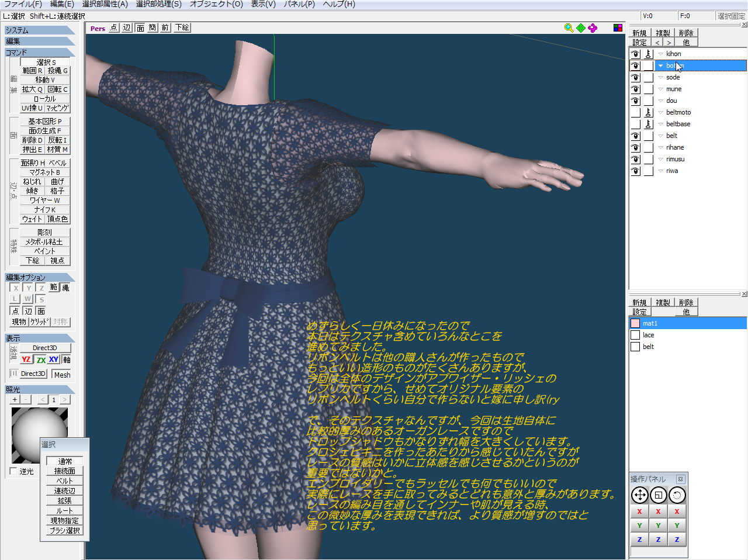This screenshot has width=748, height=560.
Task: Open the ファイル(F) menu
Action: [23, 4]
